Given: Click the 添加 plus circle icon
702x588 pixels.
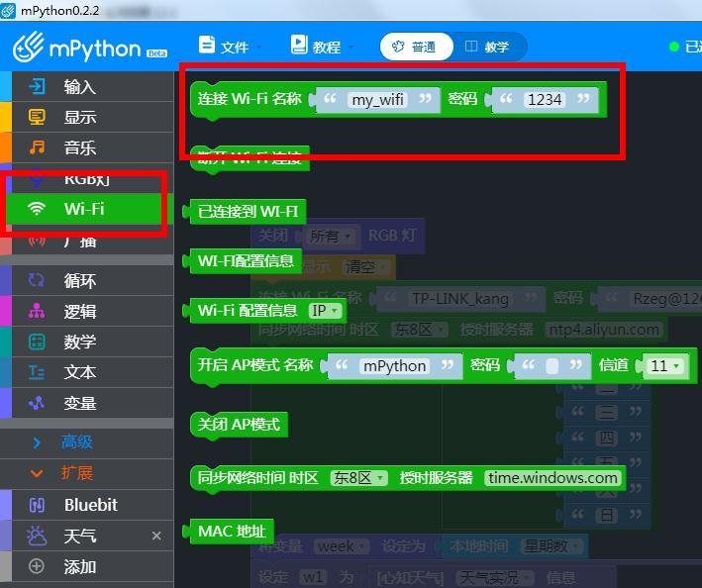Looking at the screenshot, I should pos(37,566).
